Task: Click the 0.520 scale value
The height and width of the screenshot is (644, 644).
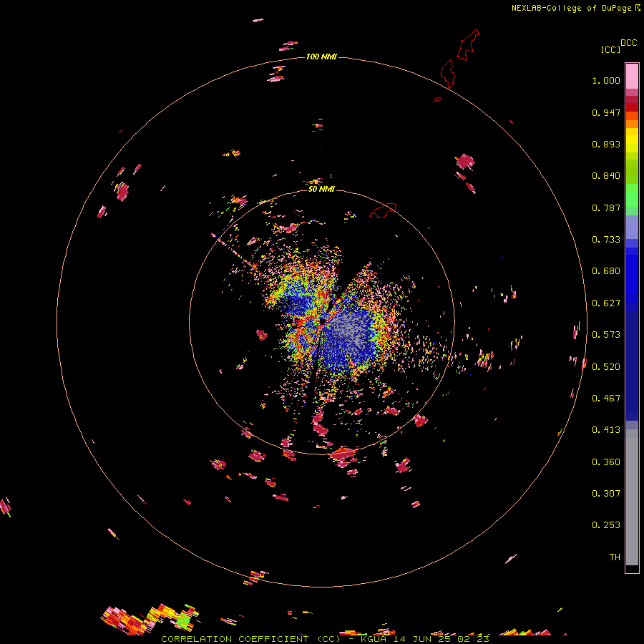Action: 606,367
